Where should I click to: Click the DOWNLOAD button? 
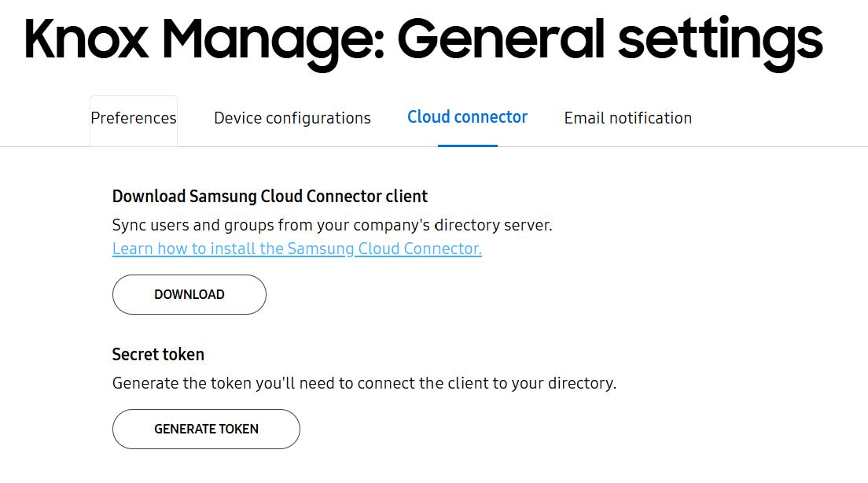[189, 295]
